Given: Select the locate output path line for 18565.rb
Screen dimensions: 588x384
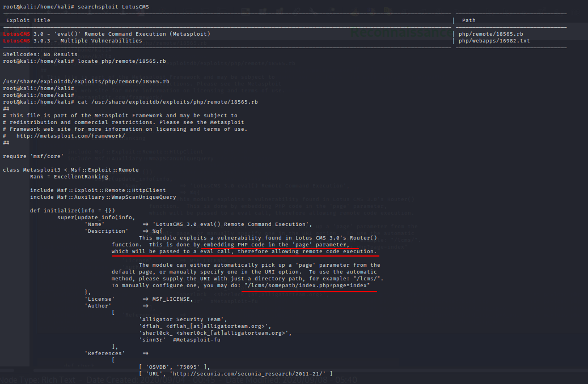Looking at the screenshot, I should [86, 82].
